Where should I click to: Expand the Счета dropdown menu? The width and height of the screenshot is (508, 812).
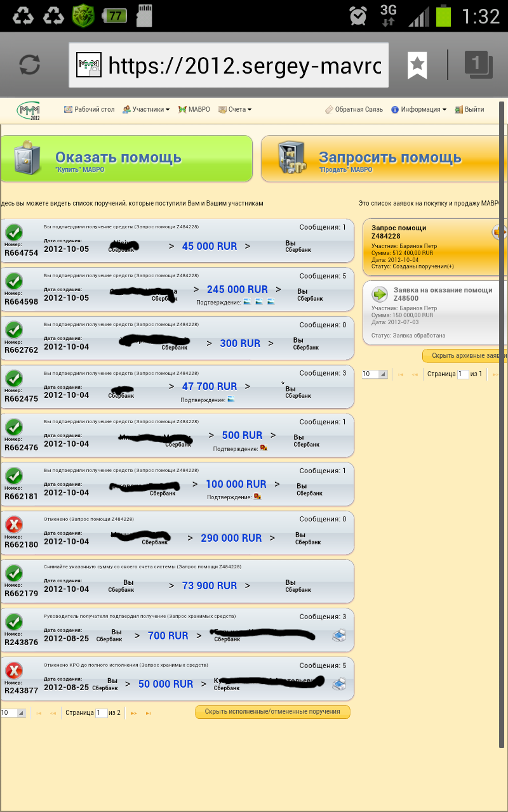click(235, 109)
